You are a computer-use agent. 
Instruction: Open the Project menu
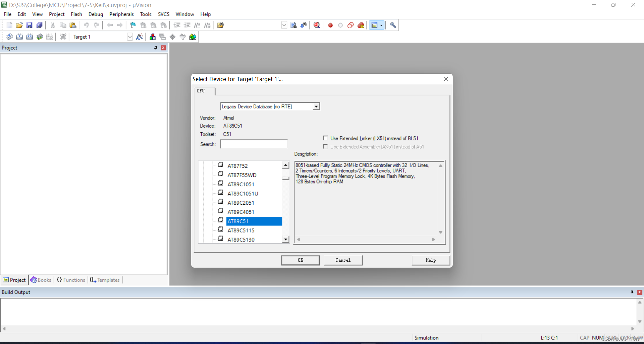[57, 14]
